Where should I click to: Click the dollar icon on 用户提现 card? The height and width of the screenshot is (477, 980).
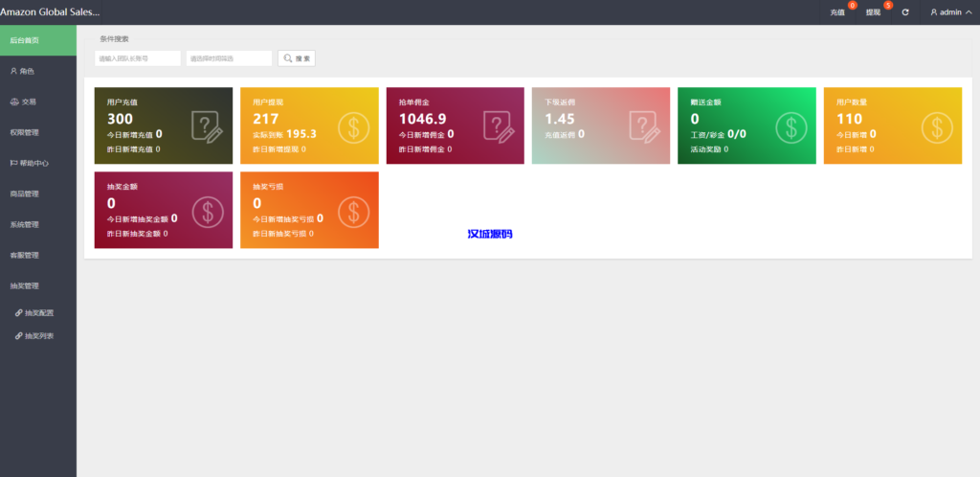[353, 126]
